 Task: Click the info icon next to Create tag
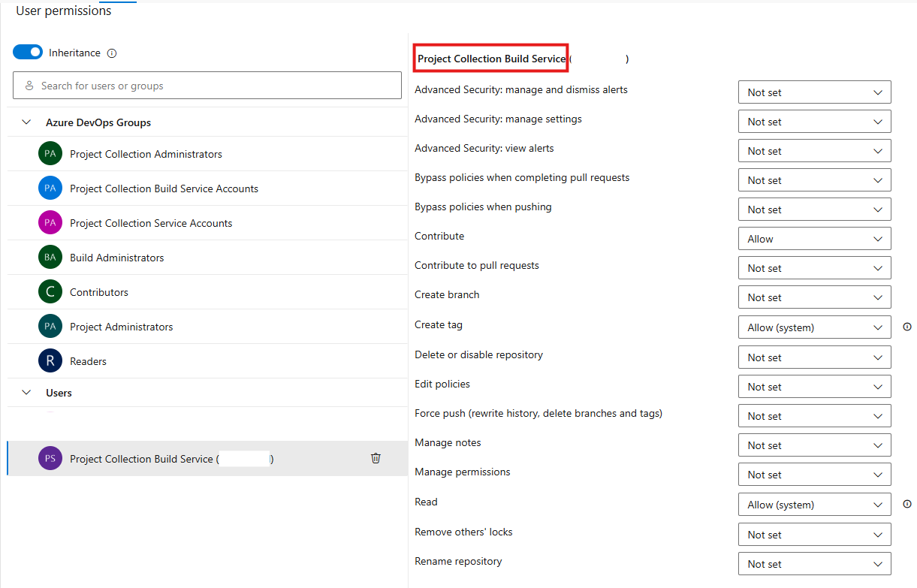907,327
